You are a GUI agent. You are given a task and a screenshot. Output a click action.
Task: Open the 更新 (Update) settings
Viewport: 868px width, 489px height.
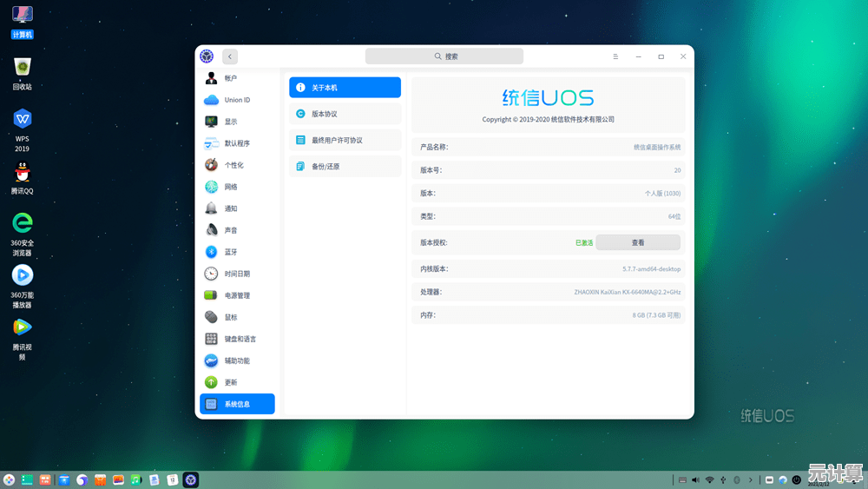tap(237, 382)
